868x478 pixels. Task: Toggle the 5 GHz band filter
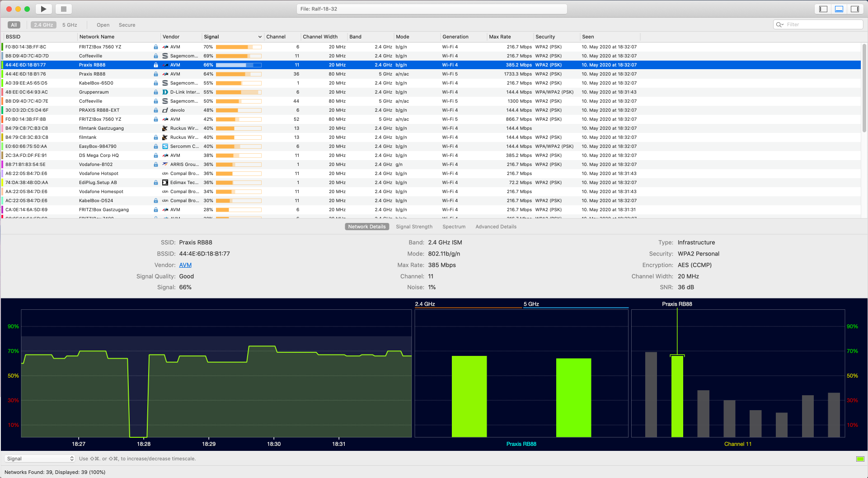coord(70,25)
